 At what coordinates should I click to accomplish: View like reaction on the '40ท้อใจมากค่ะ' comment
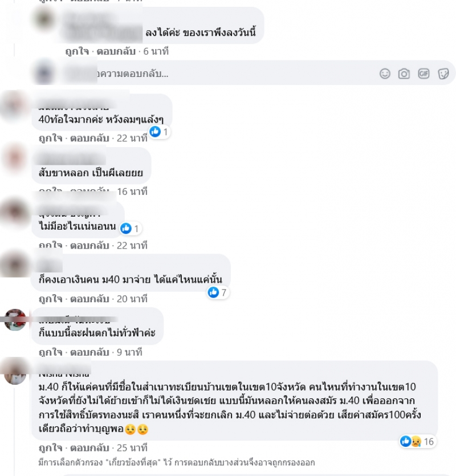[159, 132]
